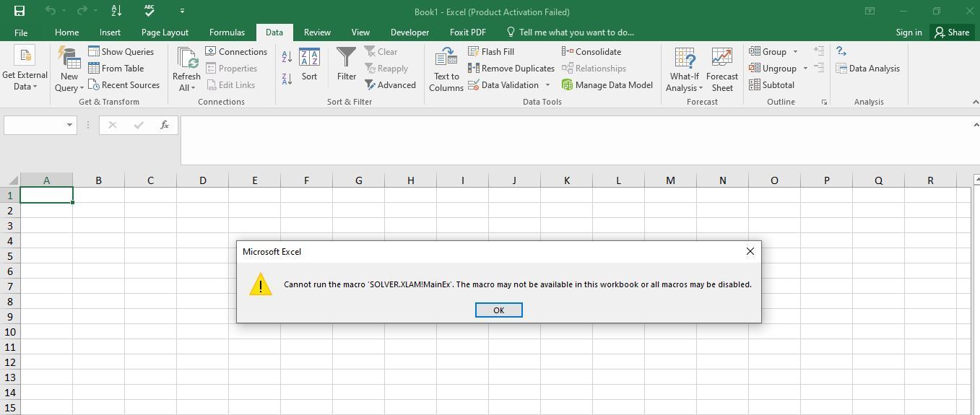This screenshot has height=415, width=980.
Task: Click the Sign in link
Action: pos(909,32)
